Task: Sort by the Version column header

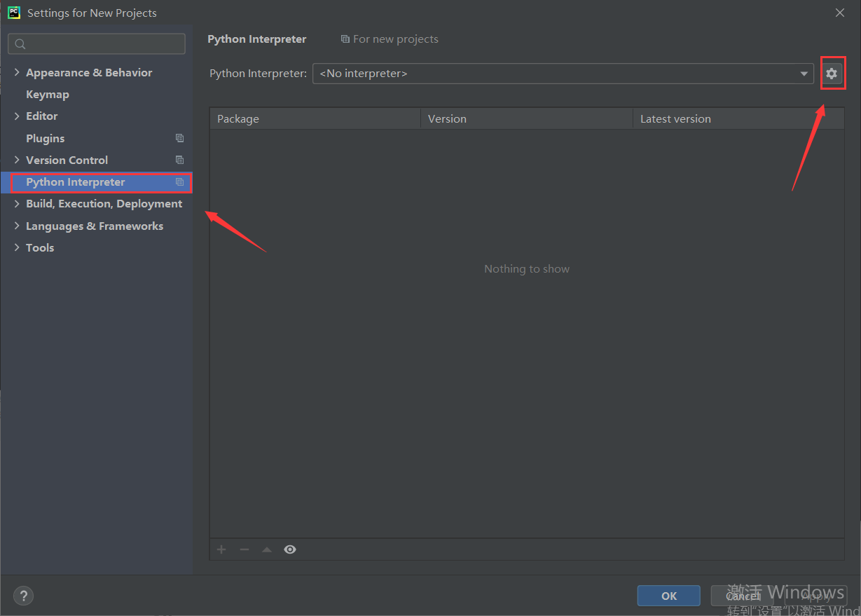Action: [x=527, y=118]
